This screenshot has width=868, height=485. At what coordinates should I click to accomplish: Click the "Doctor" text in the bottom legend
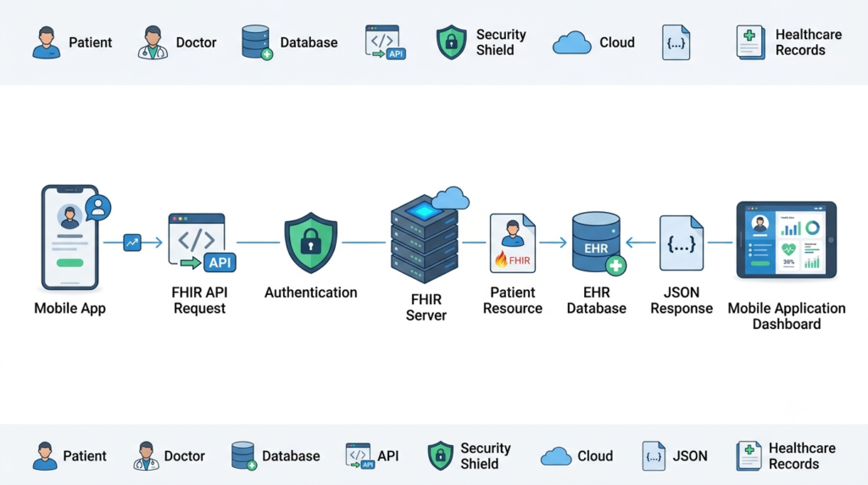(184, 456)
